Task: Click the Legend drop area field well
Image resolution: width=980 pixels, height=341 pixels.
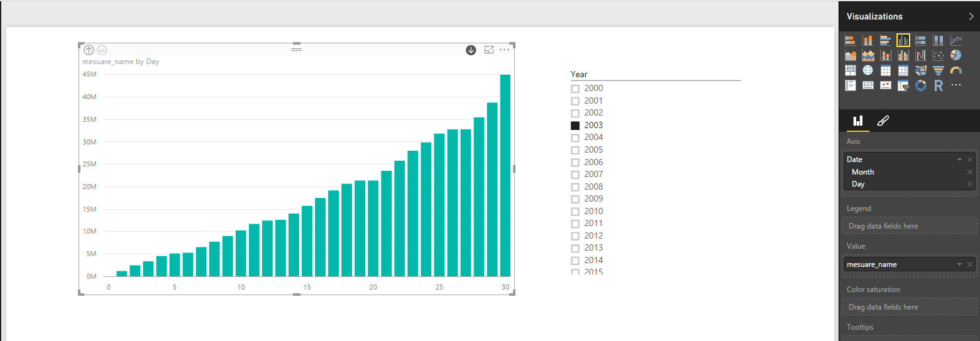Action: point(910,226)
